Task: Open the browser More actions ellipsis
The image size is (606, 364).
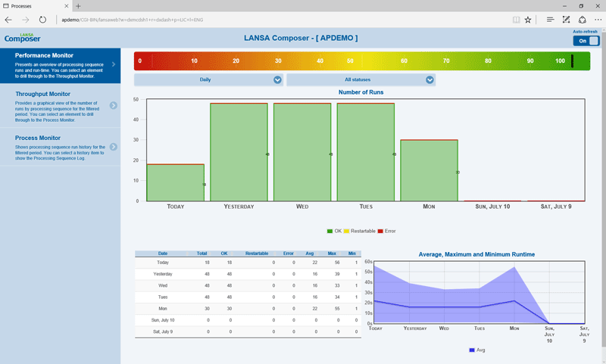Action: [598, 20]
